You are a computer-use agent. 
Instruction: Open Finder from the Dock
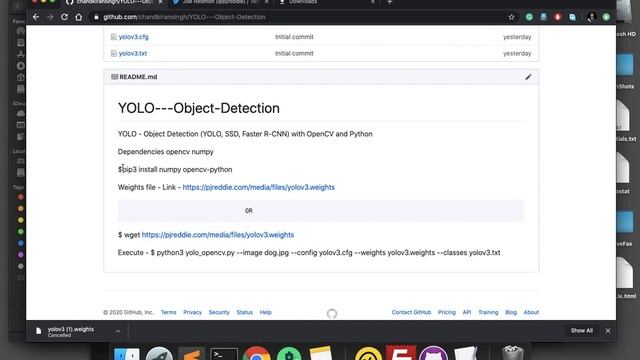127,353
